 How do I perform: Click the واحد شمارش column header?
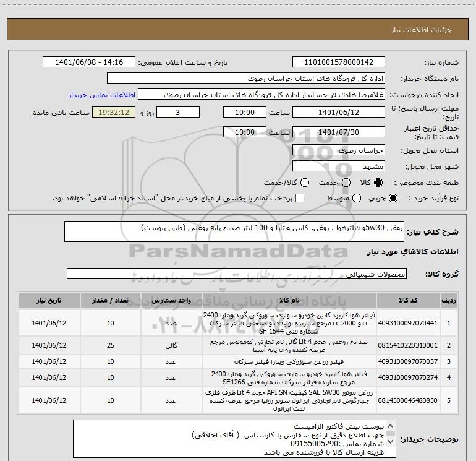coord(171,301)
